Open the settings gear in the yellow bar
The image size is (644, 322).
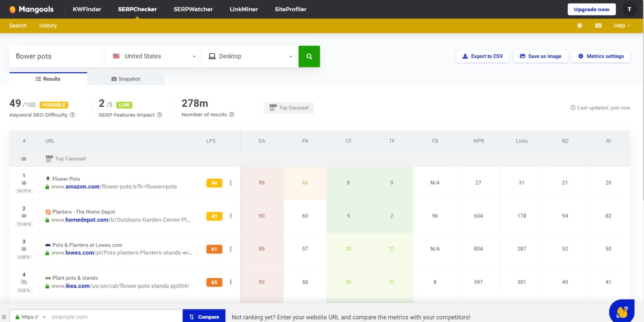pyautogui.click(x=580, y=25)
